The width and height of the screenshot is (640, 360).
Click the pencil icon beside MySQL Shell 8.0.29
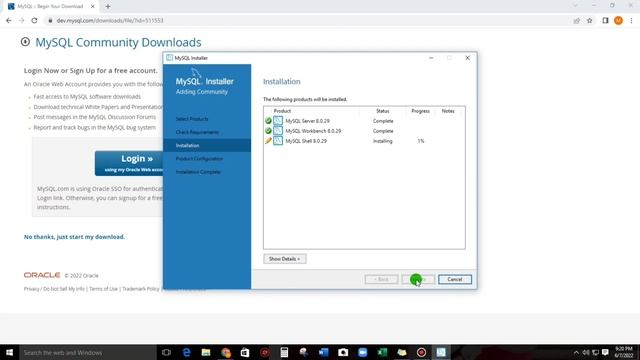[x=268, y=141]
